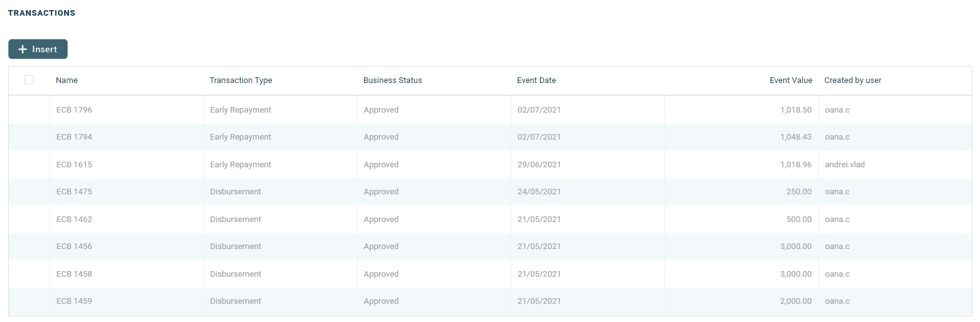980x322 pixels.
Task: Sort by Event Date column header
Action: pos(536,80)
